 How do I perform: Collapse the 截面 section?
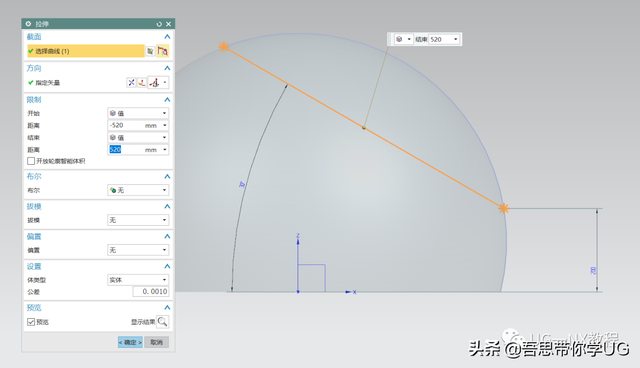click(x=167, y=37)
